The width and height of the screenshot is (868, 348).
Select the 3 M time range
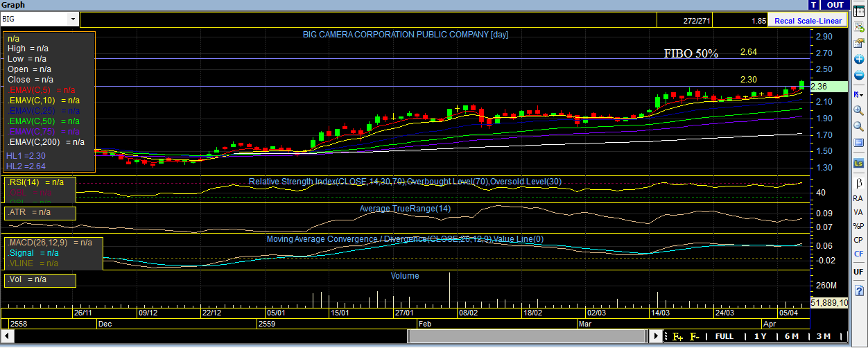point(822,336)
